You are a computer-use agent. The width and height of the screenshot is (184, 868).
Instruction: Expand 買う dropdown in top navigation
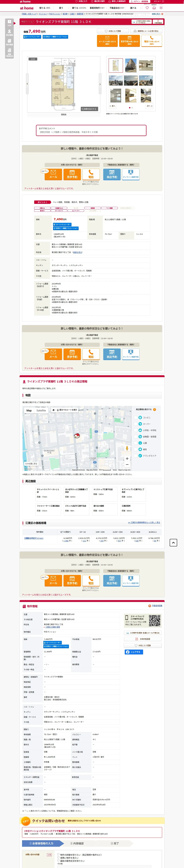point(61,8)
